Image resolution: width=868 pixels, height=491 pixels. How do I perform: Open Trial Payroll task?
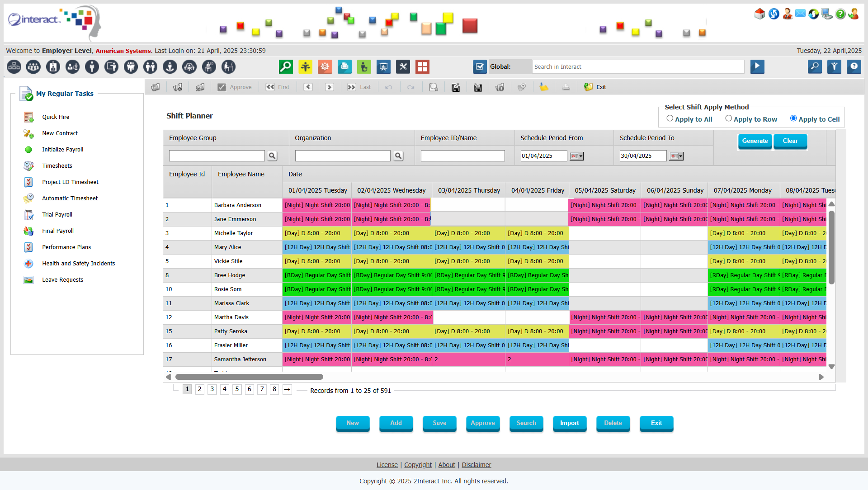[x=57, y=215]
